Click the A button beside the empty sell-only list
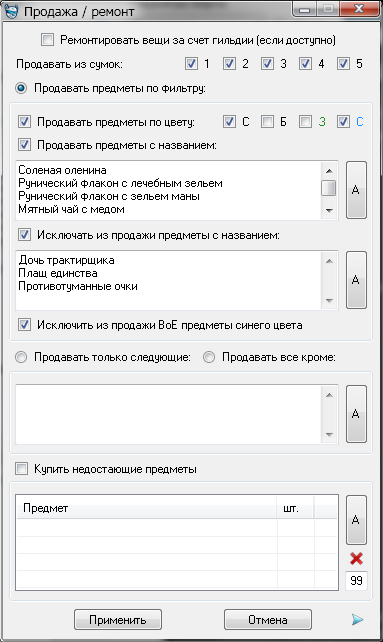The width and height of the screenshot is (383, 642). pyautogui.click(x=356, y=414)
